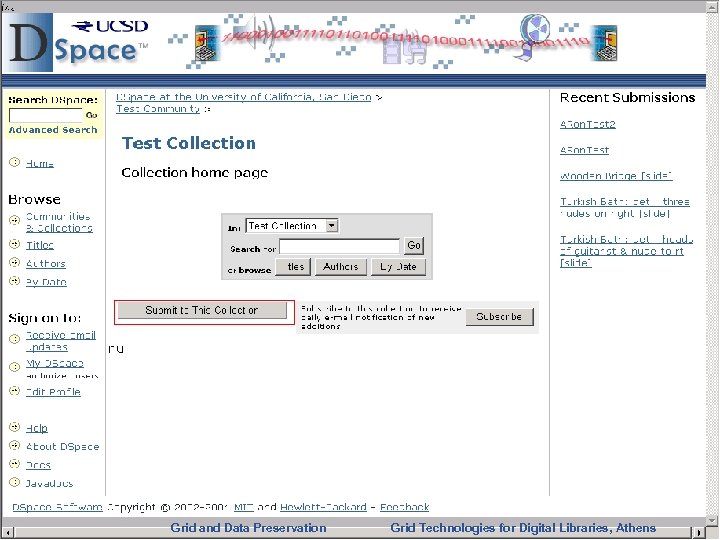Click the bullet icon beside Javadocs
The height and width of the screenshot is (540, 720).
click(x=15, y=482)
